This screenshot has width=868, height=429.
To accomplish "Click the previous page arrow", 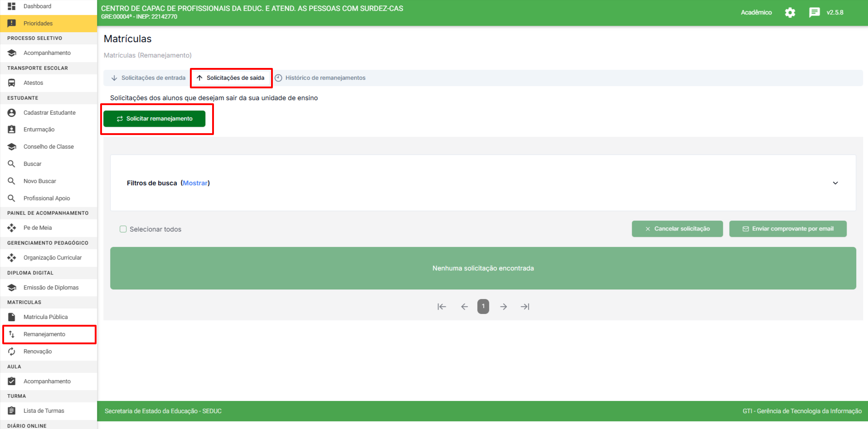I will (464, 307).
